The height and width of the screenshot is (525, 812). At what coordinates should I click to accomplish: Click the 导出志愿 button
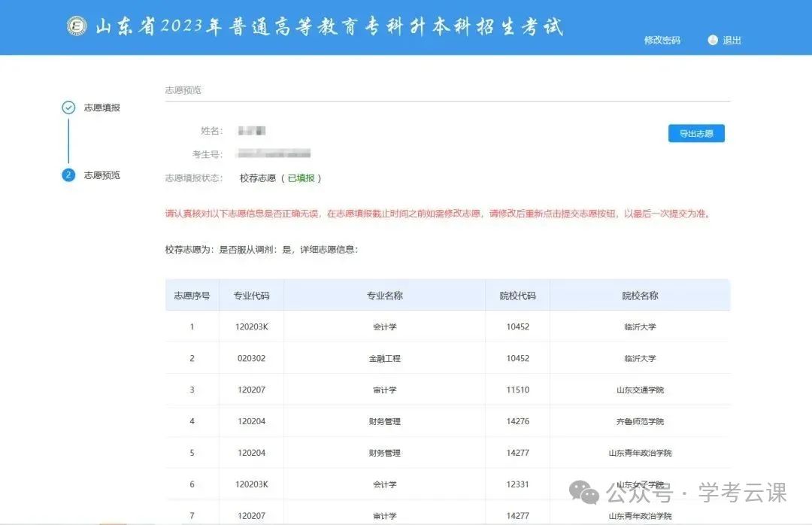696,134
